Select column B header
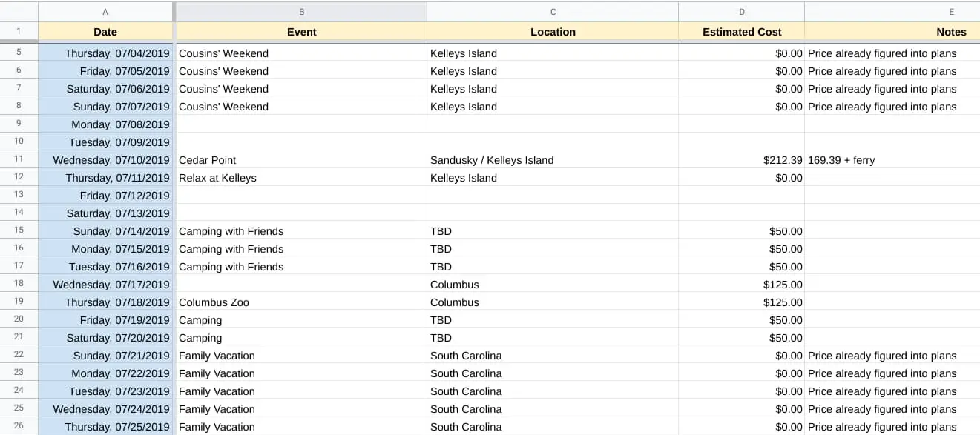Viewport: 980px width, 435px height. 301,12
